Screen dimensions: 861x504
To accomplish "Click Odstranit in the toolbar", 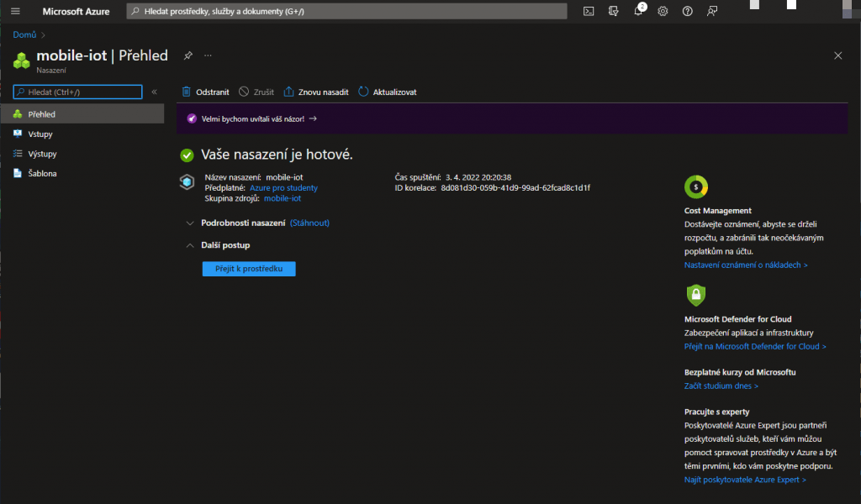I will coord(205,92).
